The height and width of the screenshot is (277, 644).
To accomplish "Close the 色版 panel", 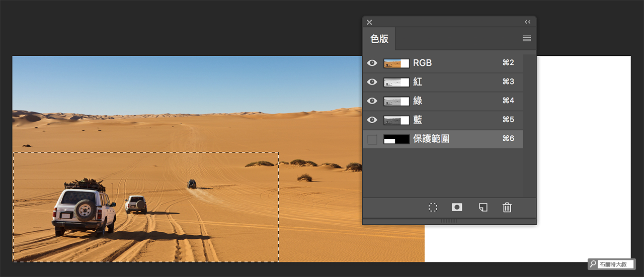I will 369,22.
